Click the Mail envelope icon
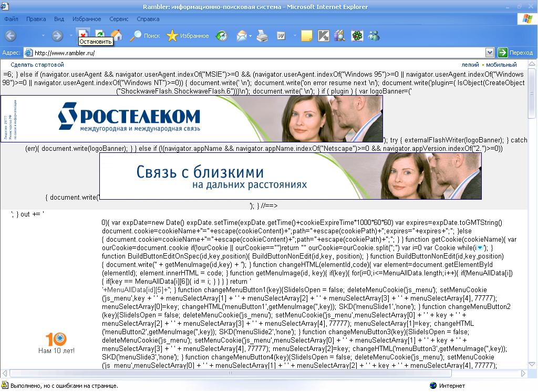Image resolution: width=538 pixels, height=392 pixels. click(x=242, y=36)
